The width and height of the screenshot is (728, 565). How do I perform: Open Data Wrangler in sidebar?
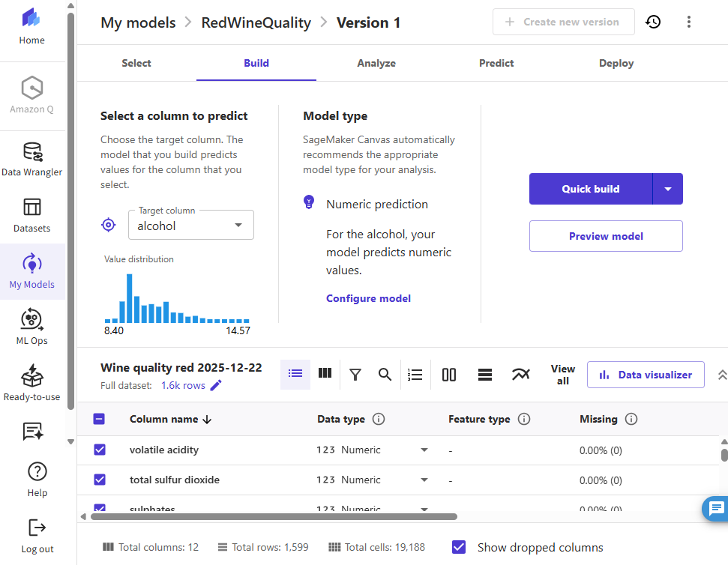pyautogui.click(x=32, y=159)
